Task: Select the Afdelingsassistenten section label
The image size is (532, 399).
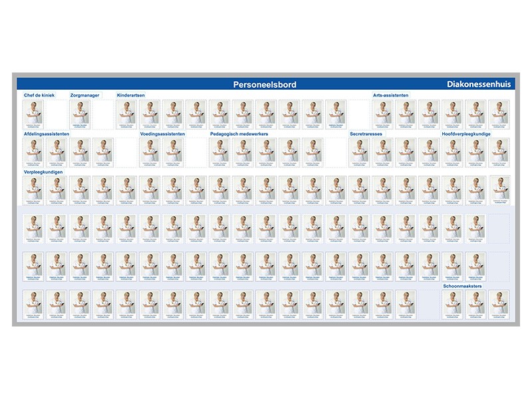Action: pyautogui.click(x=47, y=134)
